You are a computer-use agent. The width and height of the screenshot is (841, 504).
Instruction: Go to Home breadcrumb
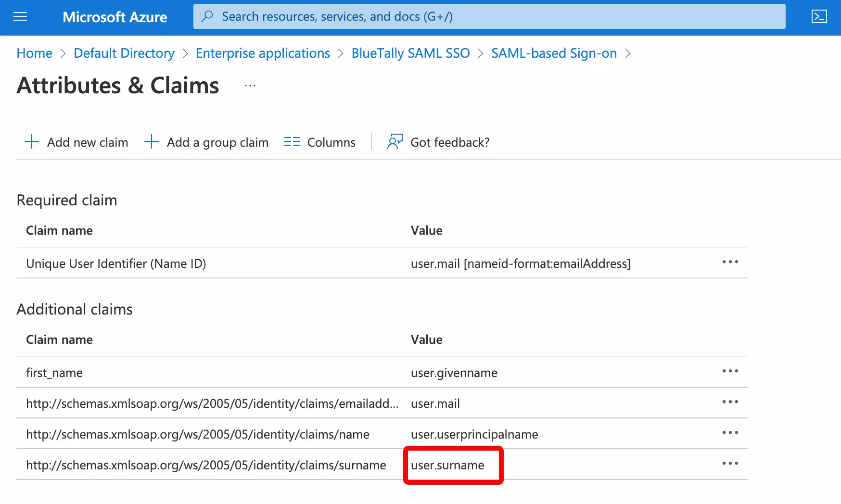[x=35, y=53]
